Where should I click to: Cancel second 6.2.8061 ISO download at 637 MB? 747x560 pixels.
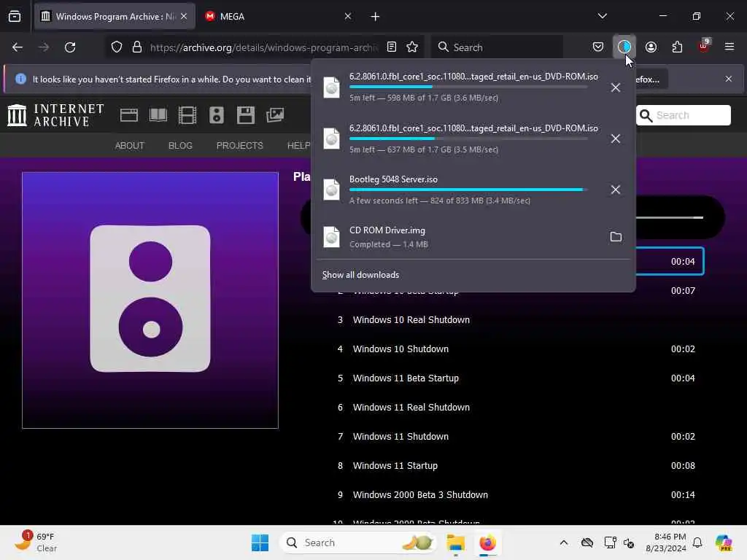tap(616, 139)
